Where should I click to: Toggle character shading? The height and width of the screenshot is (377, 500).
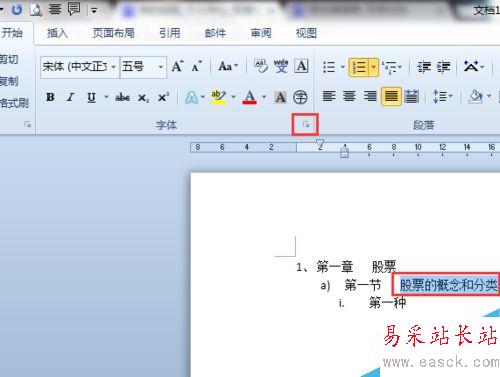(x=281, y=97)
